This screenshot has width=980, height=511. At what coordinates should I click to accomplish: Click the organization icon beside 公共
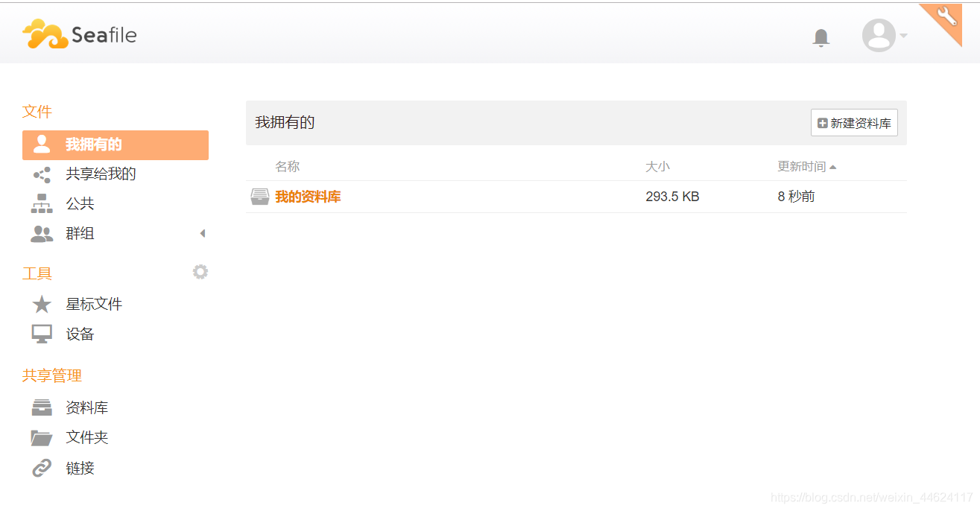tap(42, 203)
